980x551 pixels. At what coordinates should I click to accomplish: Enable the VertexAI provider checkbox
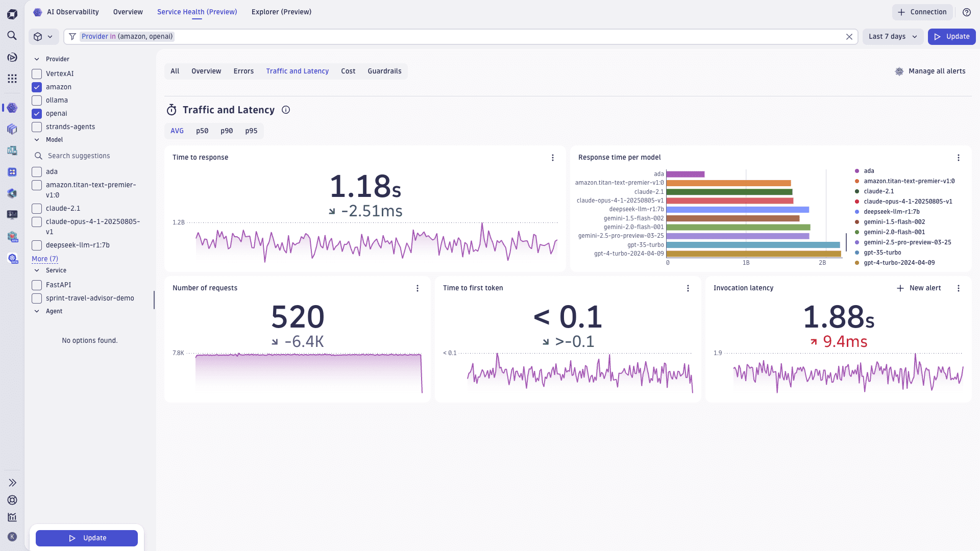coord(36,73)
